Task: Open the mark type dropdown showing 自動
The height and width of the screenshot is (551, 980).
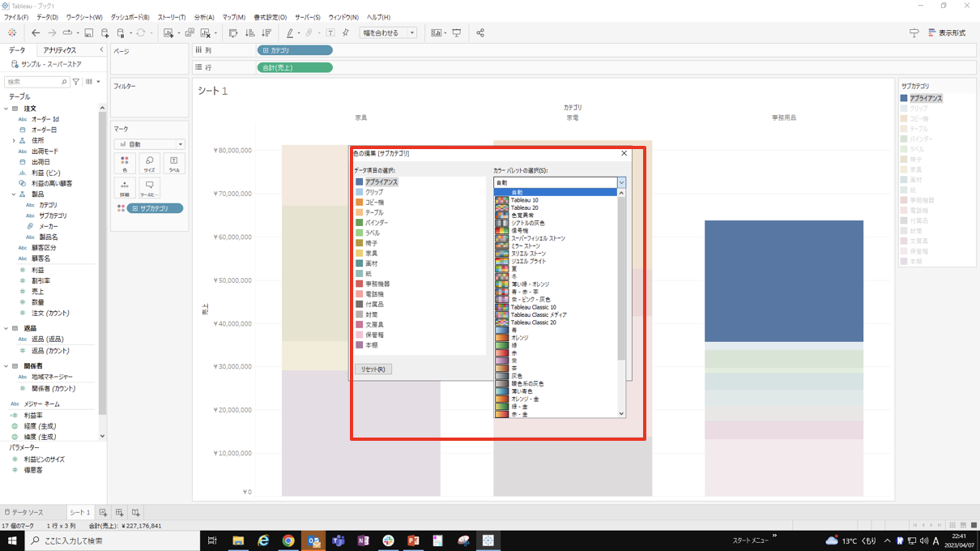Action: click(x=151, y=145)
